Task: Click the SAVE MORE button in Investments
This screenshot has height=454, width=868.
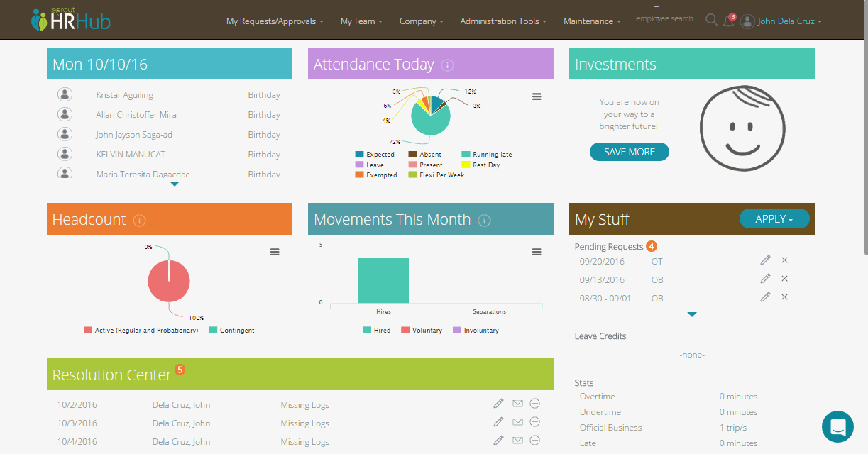Action: pyautogui.click(x=629, y=151)
